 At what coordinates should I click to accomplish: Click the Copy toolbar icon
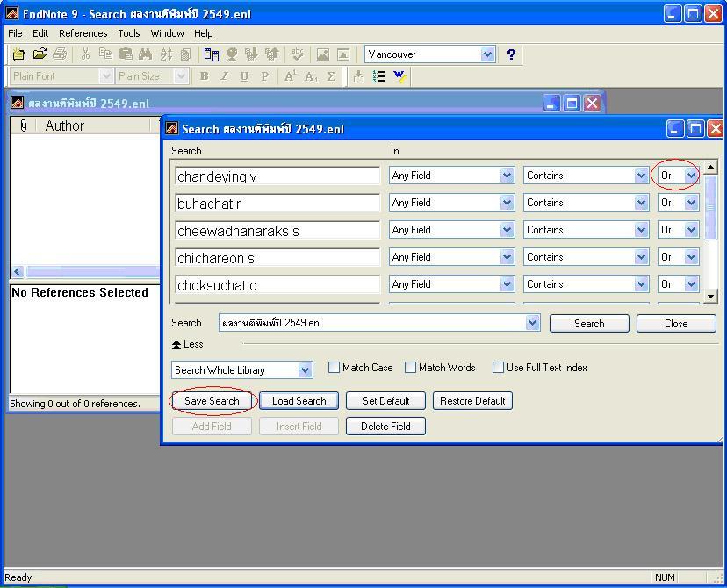105,54
